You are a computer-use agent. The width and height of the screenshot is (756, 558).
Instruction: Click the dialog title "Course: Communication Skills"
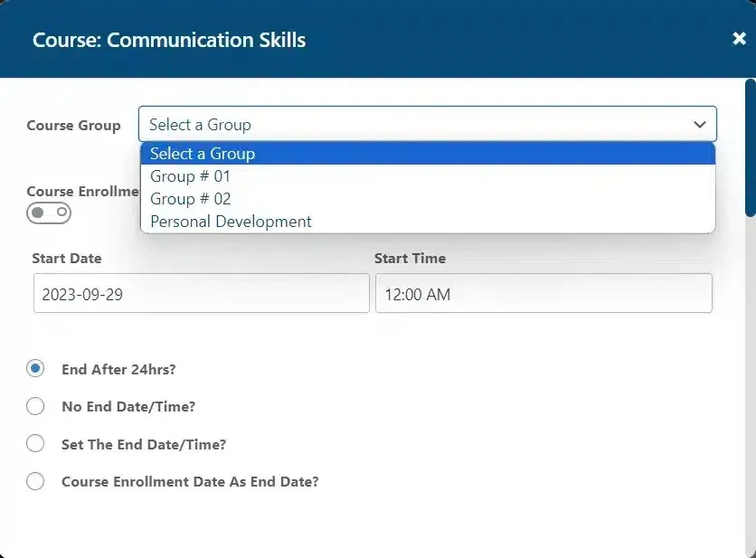click(x=169, y=40)
